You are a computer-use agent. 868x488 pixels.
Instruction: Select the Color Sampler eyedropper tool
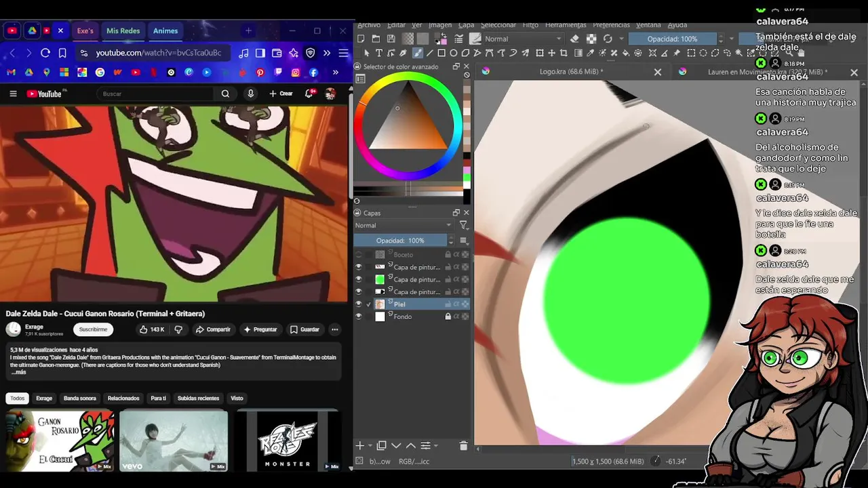click(590, 53)
